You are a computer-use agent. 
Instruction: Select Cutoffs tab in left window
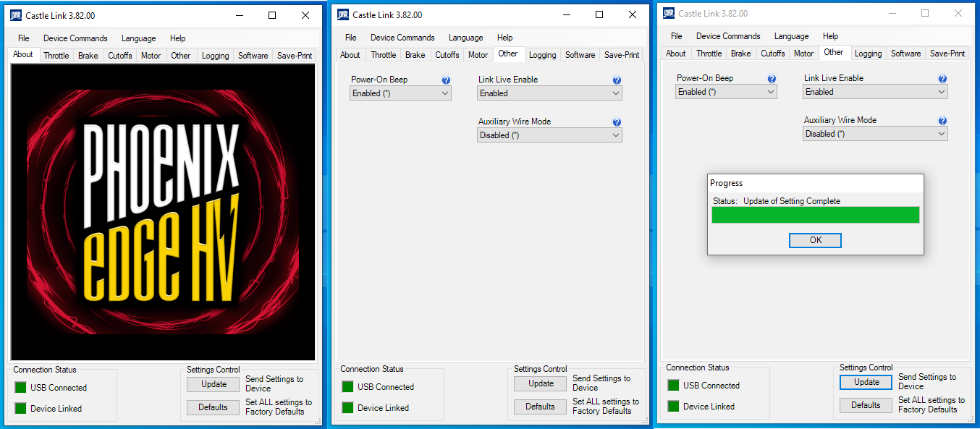pyautogui.click(x=120, y=56)
